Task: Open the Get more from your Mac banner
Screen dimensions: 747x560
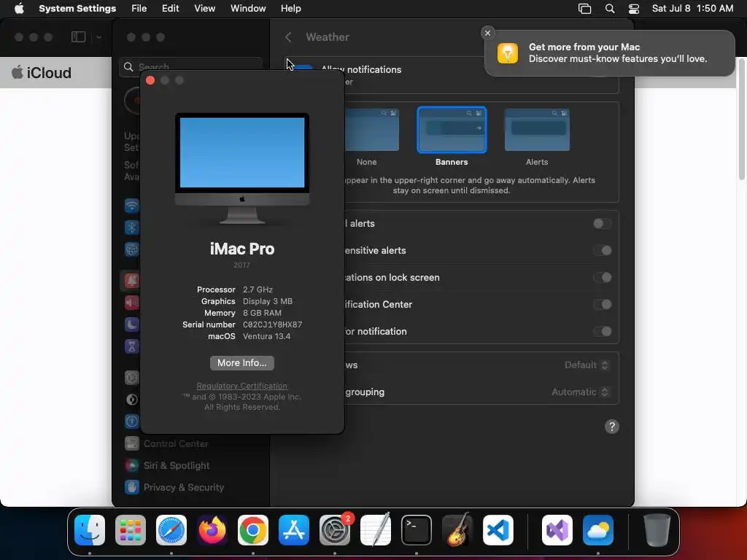Action: [x=610, y=52]
